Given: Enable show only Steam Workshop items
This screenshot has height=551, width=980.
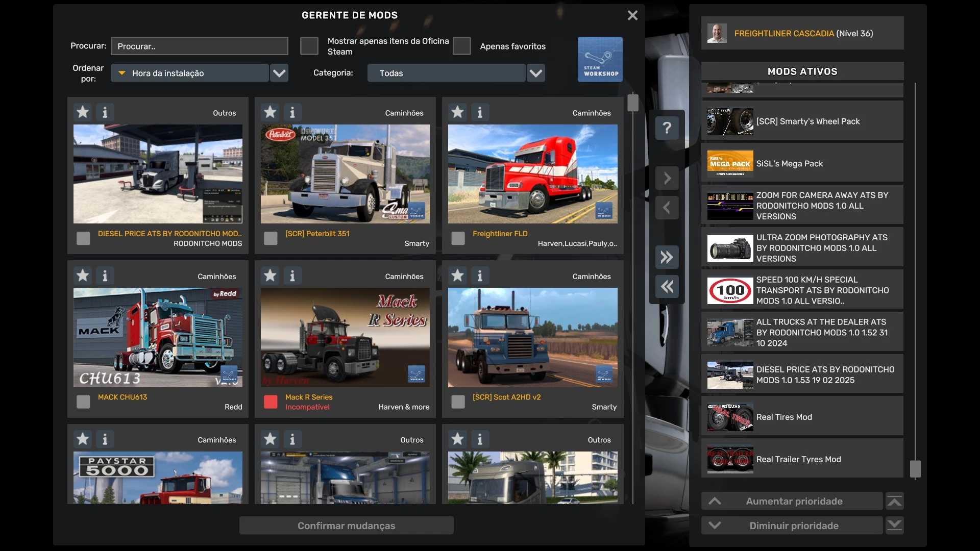Looking at the screenshot, I should pyautogui.click(x=309, y=46).
